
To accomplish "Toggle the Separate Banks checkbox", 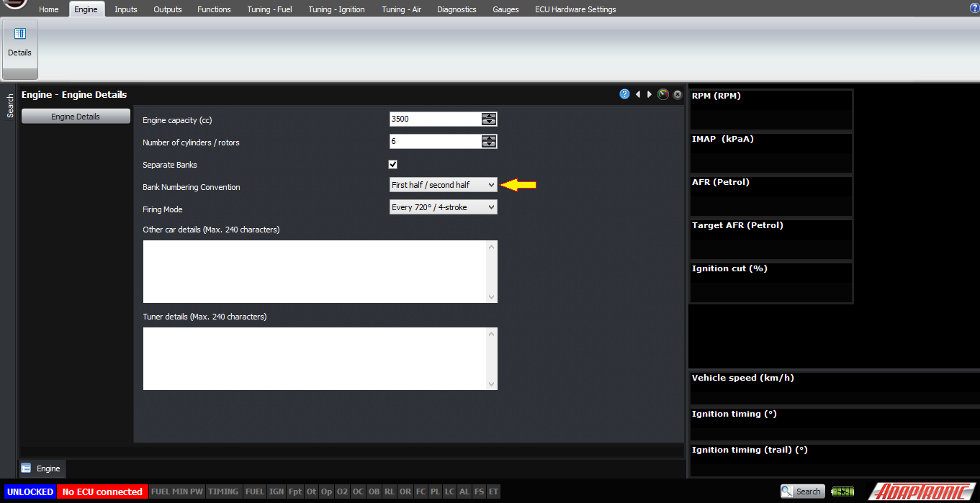I will click(x=392, y=165).
